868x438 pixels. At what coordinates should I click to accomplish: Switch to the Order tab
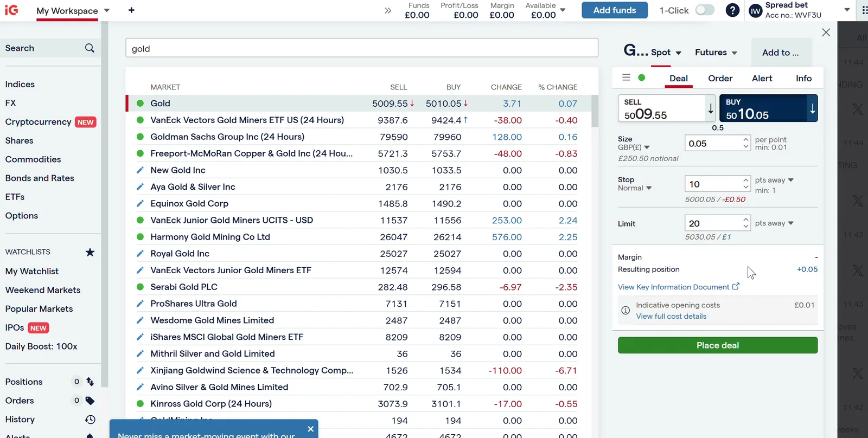click(x=720, y=78)
